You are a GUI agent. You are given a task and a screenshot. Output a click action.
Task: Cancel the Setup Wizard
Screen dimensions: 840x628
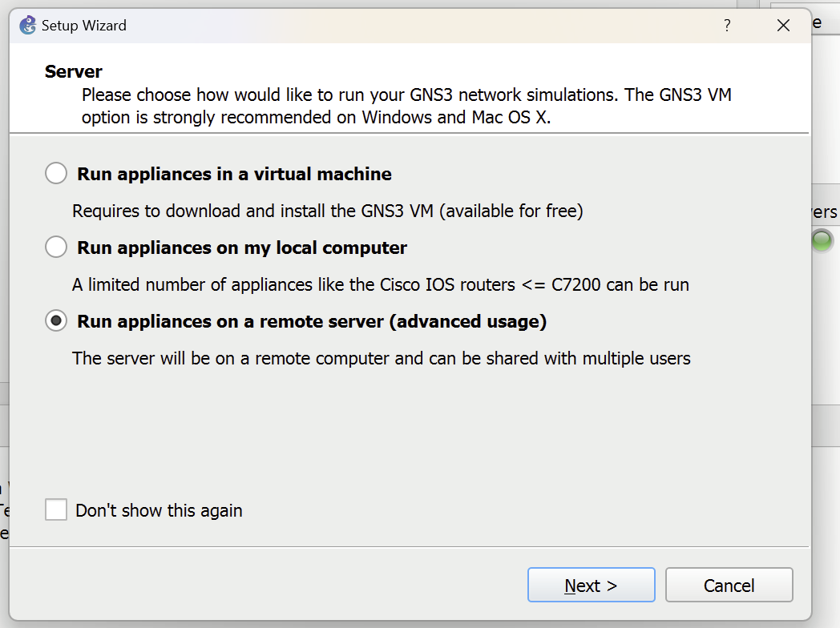pyautogui.click(x=729, y=586)
